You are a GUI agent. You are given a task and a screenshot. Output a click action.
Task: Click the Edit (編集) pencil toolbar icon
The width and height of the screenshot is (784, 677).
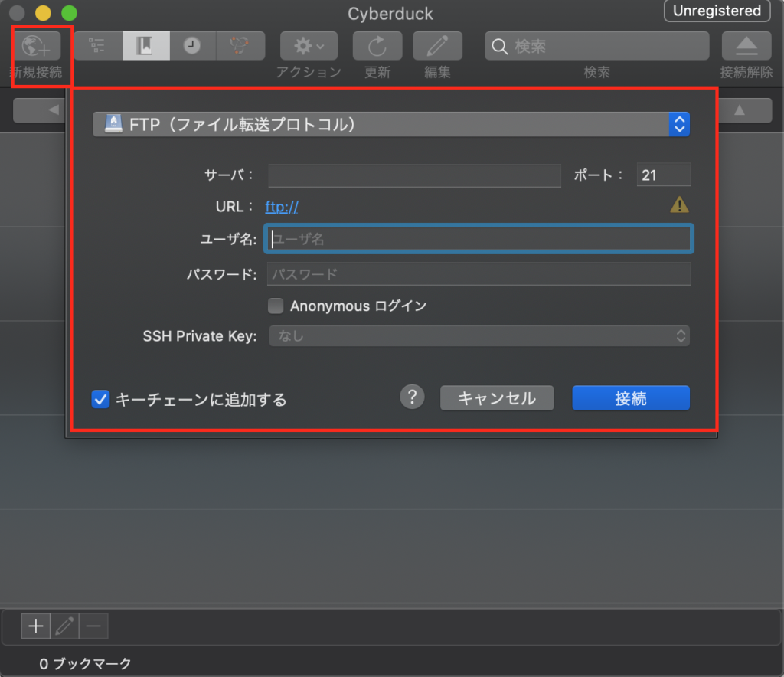437,46
